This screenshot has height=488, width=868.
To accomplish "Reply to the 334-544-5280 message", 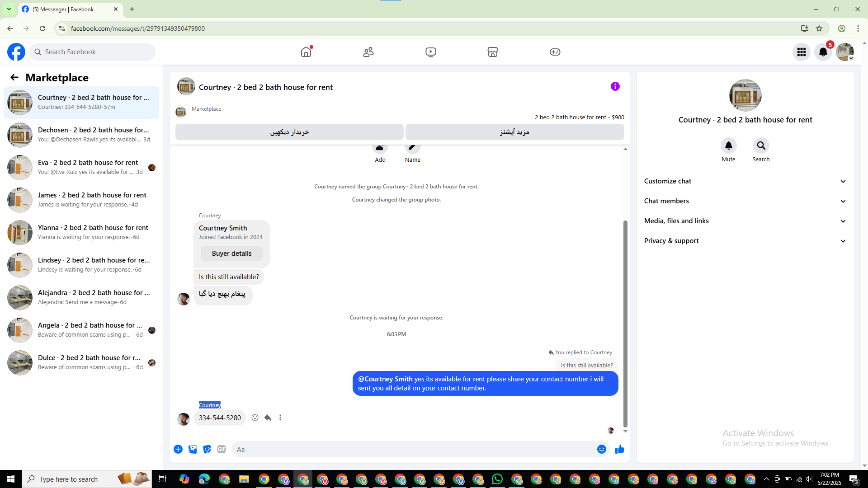I will pos(268,418).
